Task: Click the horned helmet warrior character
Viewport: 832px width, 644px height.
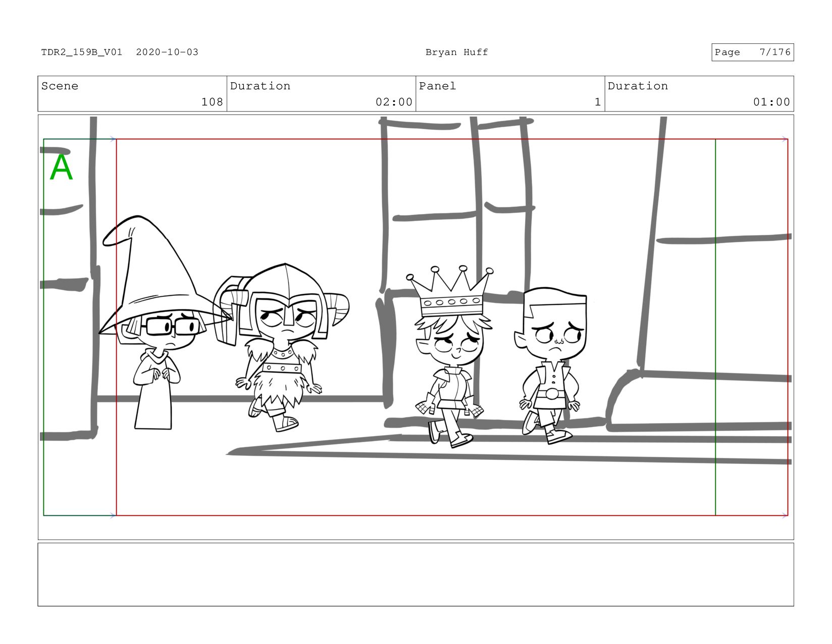Action: click(281, 347)
